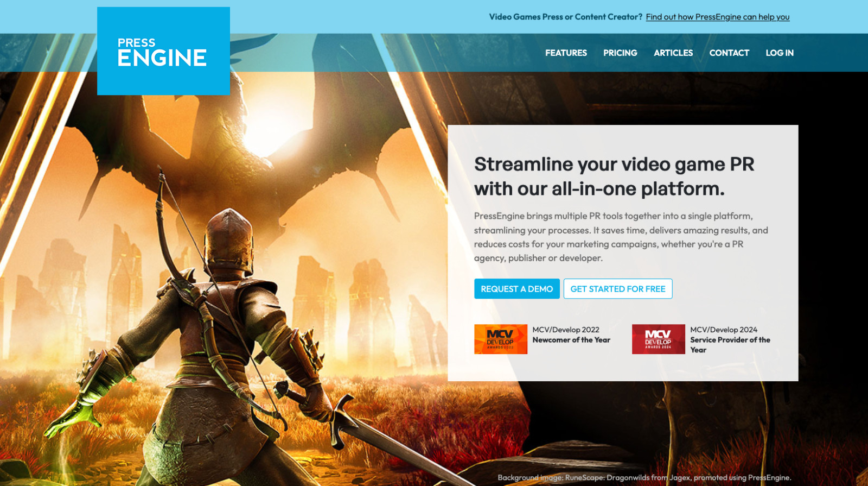Open the Articles section
Image resolution: width=868 pixels, height=486 pixels.
tap(673, 53)
